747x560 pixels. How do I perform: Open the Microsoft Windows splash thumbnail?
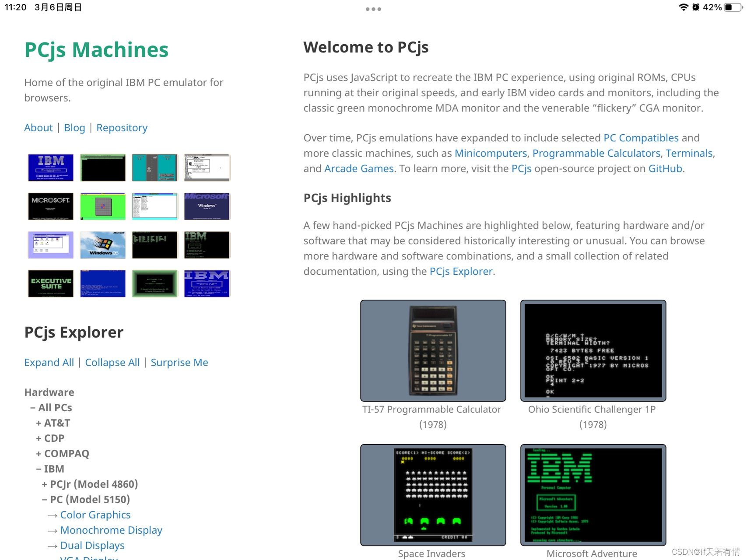207,206
